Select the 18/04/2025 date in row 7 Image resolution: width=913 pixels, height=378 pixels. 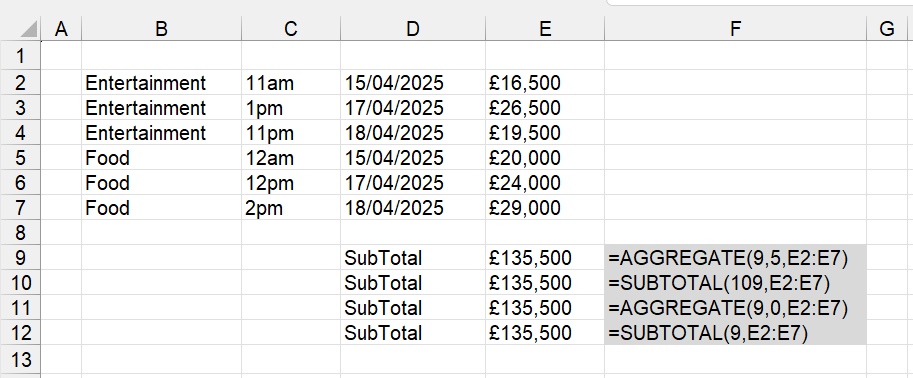tap(413, 207)
